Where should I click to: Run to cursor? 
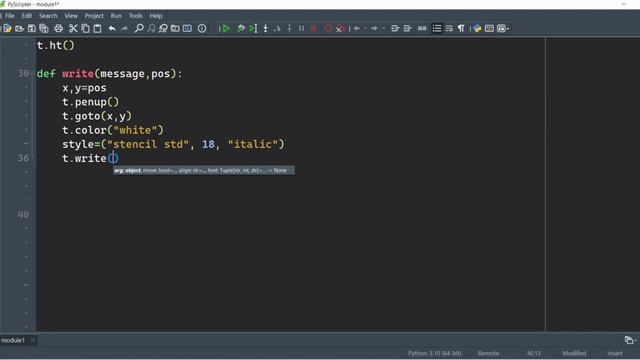pyautogui.click(x=253, y=29)
